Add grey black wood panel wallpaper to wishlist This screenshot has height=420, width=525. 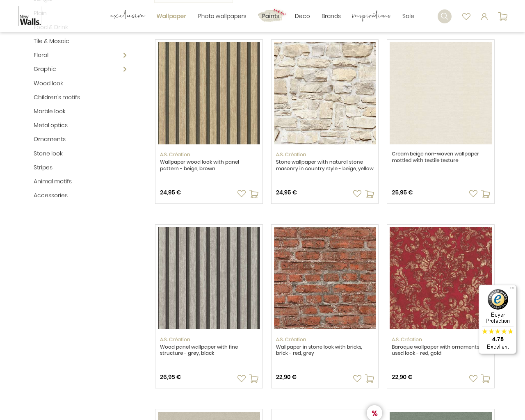[242, 379]
